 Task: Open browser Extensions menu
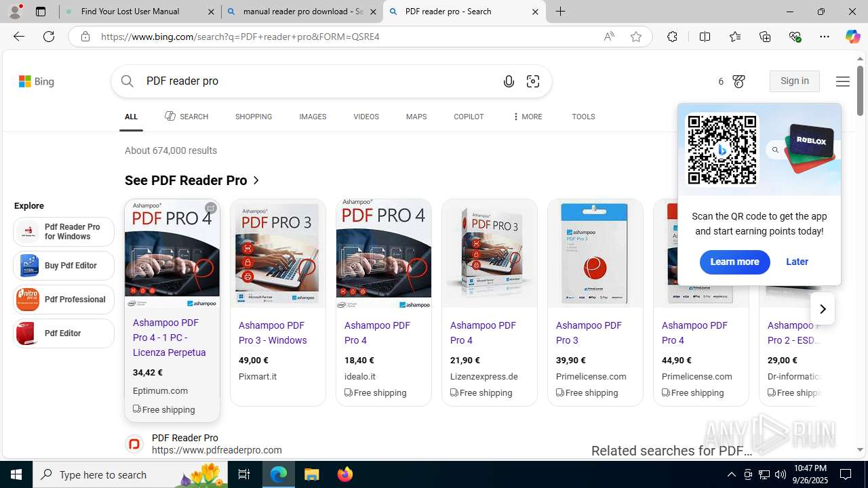(x=672, y=37)
